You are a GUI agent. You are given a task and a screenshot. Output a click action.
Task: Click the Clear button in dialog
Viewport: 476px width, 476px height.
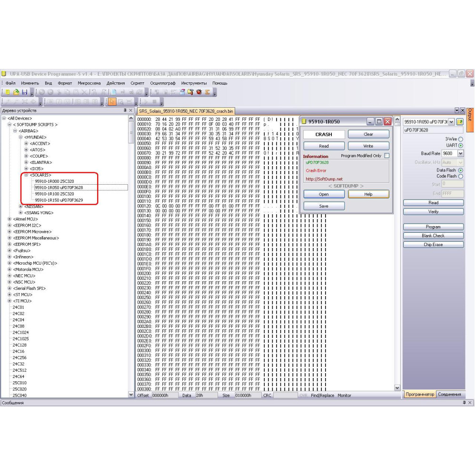click(368, 134)
